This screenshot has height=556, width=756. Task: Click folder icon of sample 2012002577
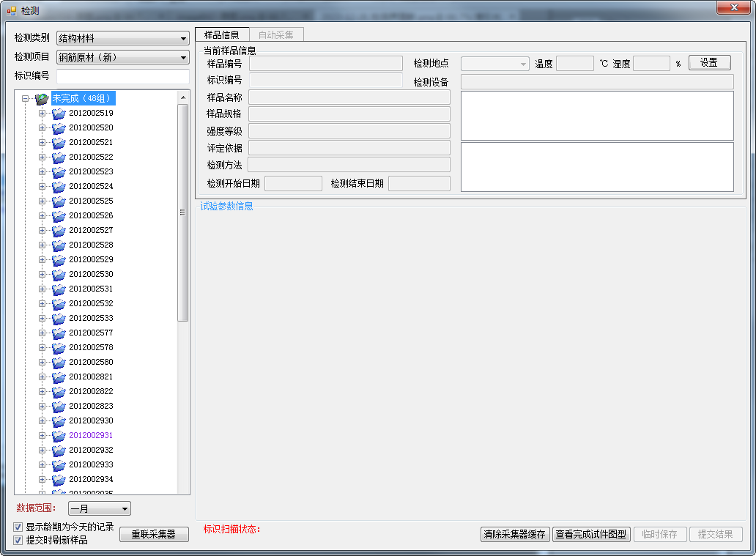59,333
